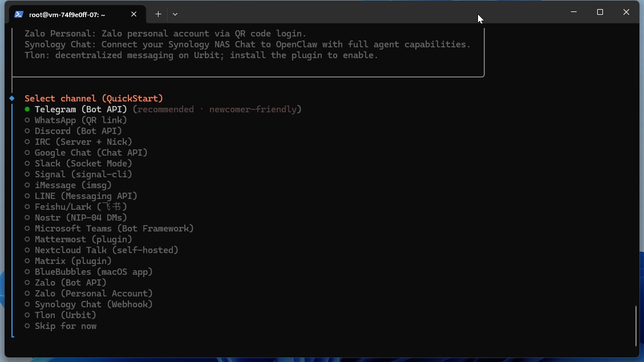Click the terminal vertical scrollbar thumb

636,326
